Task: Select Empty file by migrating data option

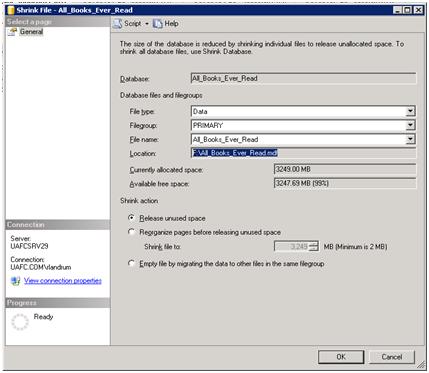Action: [132, 264]
